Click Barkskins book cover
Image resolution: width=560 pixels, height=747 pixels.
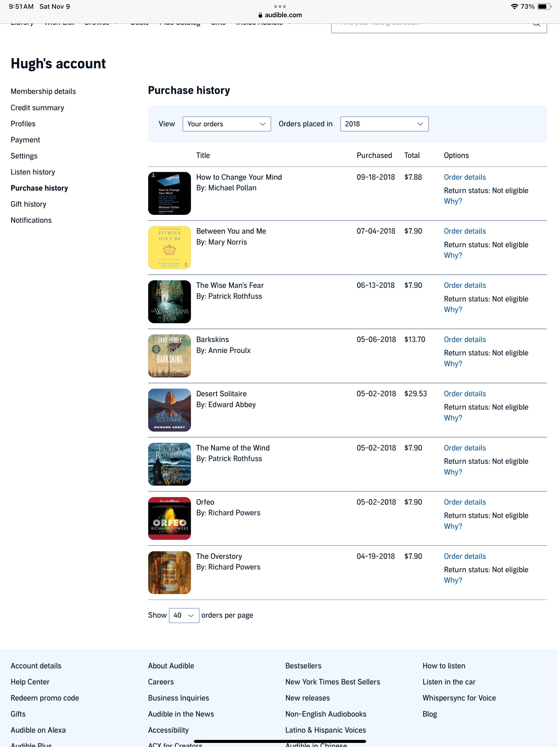(x=169, y=356)
